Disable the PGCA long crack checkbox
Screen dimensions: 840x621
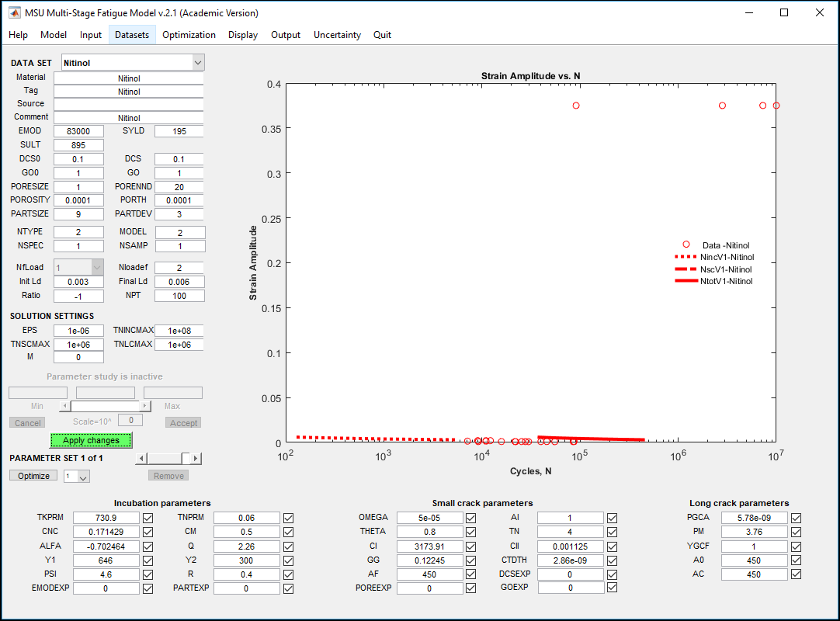796,518
